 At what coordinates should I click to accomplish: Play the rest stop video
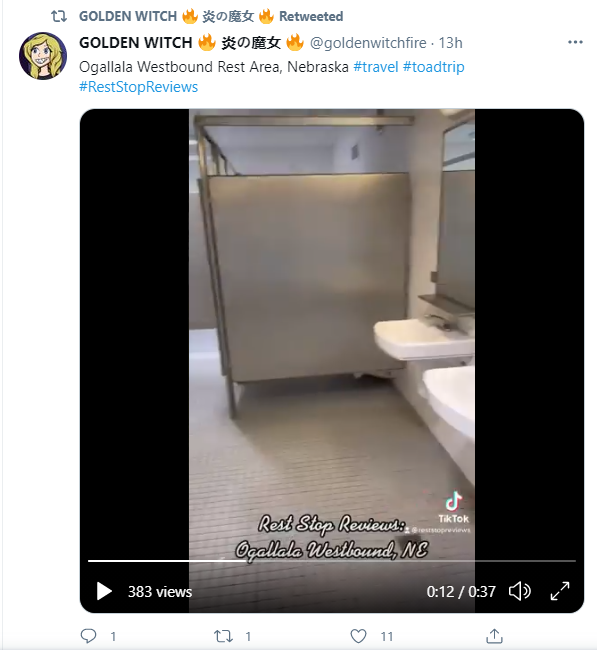[104, 591]
